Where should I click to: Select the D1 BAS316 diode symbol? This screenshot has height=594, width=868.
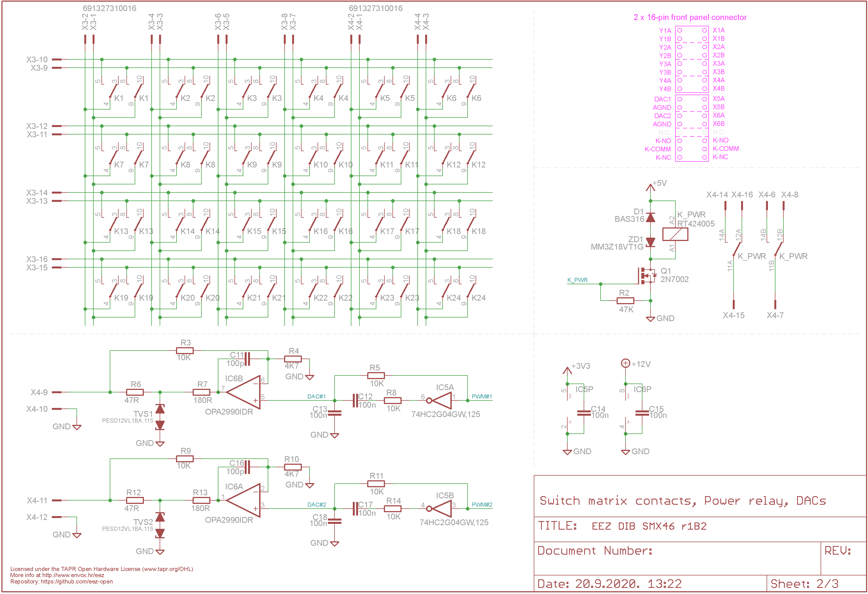[x=650, y=217]
